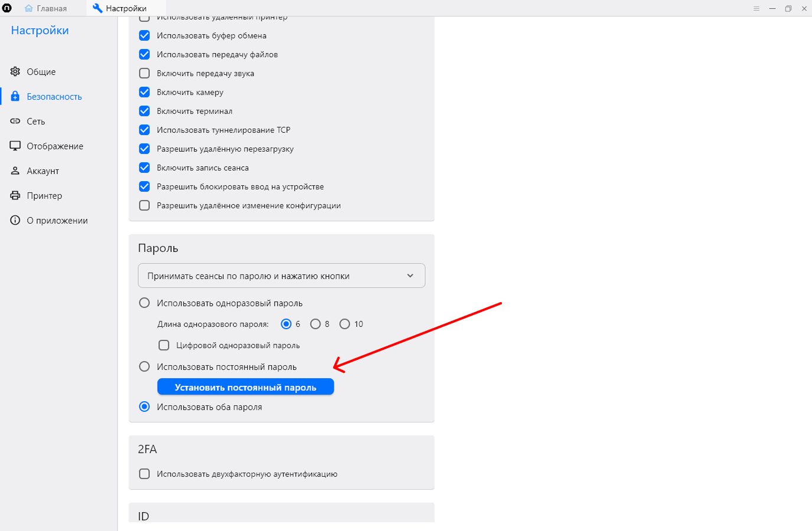Click the link icon for Сеть
This screenshot has height=531, width=812.
pos(15,121)
